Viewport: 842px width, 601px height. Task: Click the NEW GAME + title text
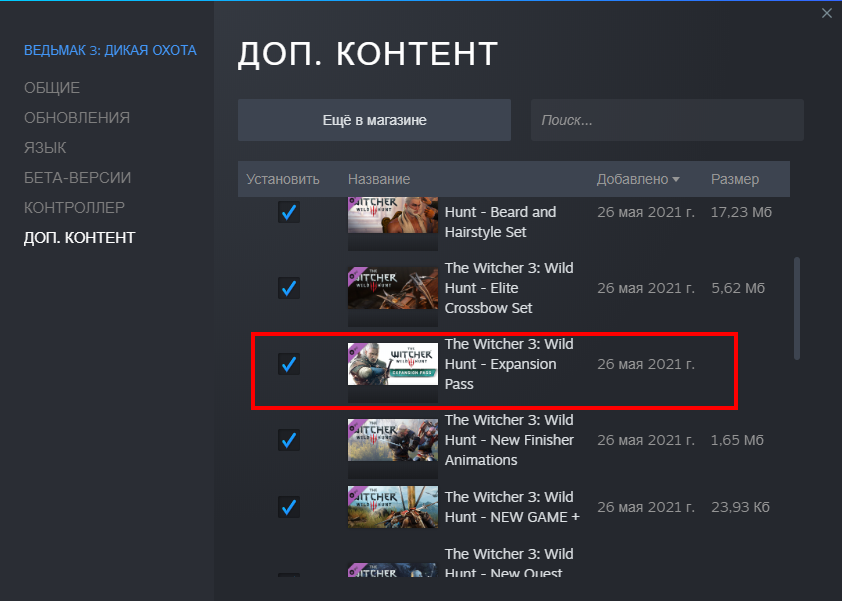pyautogui.click(x=512, y=507)
